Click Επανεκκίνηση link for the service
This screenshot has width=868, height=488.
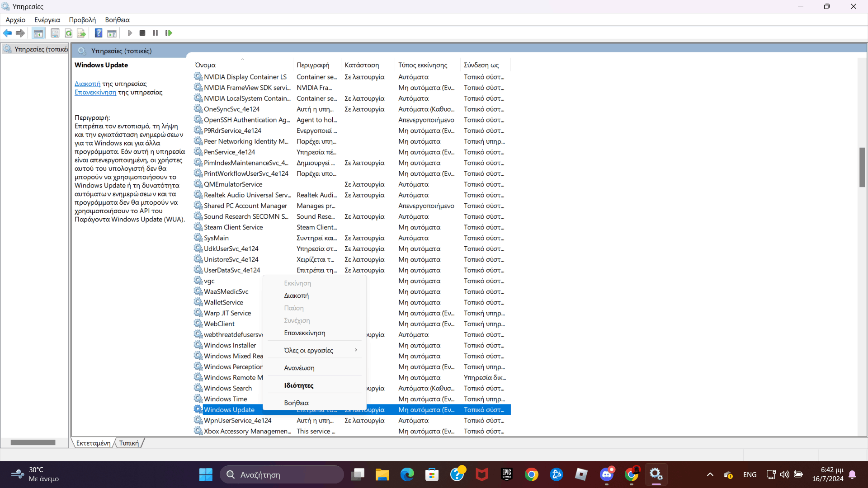tap(95, 93)
